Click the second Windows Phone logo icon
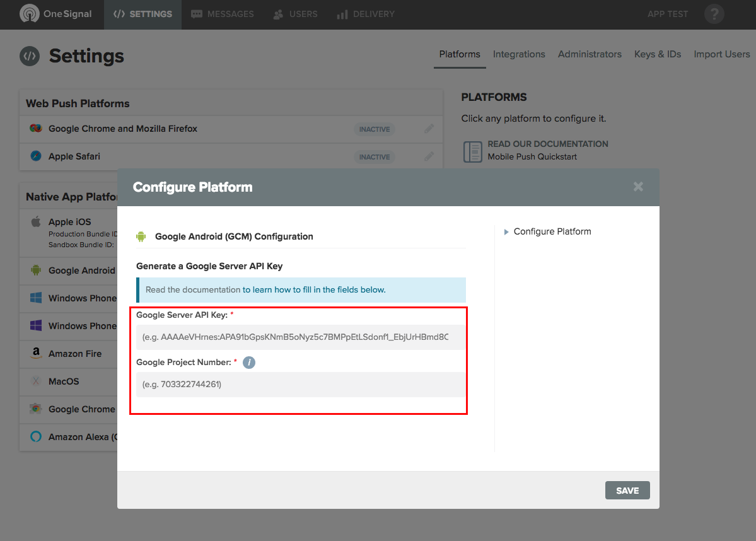The image size is (756, 541). pos(36,325)
